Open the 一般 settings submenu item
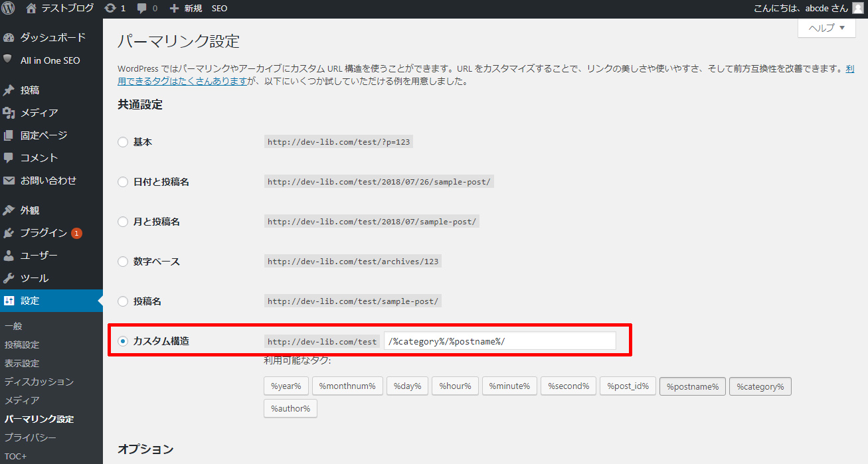Screen dimensions: 868x464 click(13, 326)
